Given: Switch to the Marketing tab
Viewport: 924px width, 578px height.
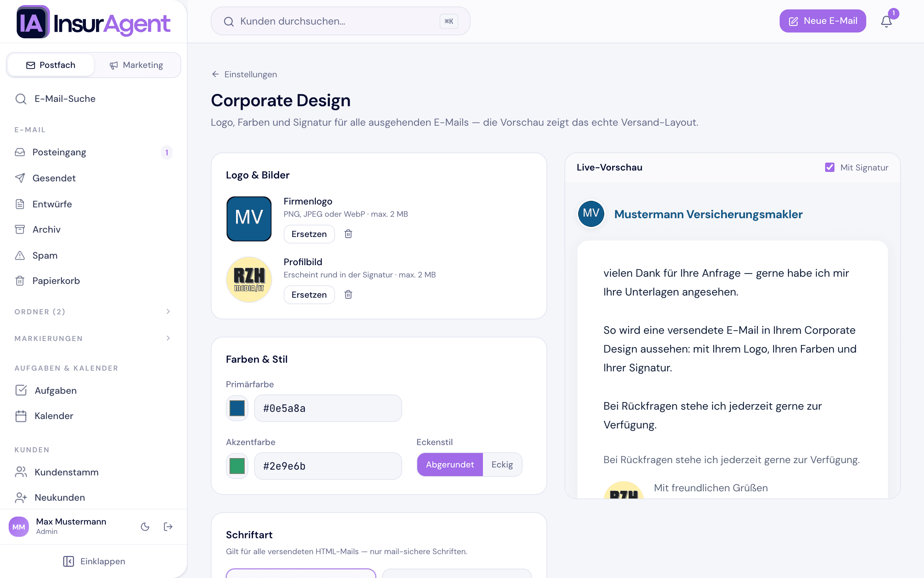Looking at the screenshot, I should (136, 65).
